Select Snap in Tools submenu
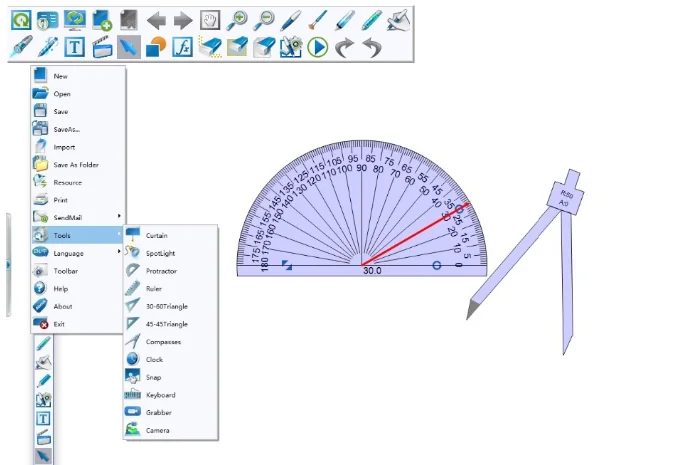 (x=170, y=377)
